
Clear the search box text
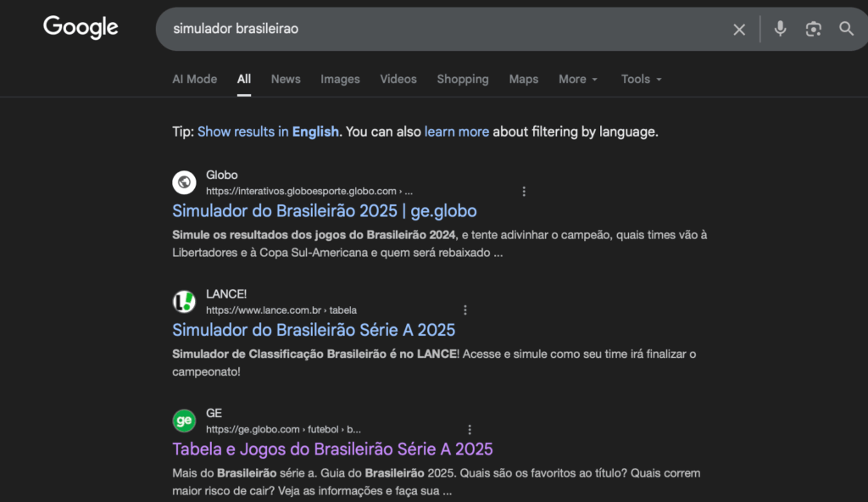(739, 30)
